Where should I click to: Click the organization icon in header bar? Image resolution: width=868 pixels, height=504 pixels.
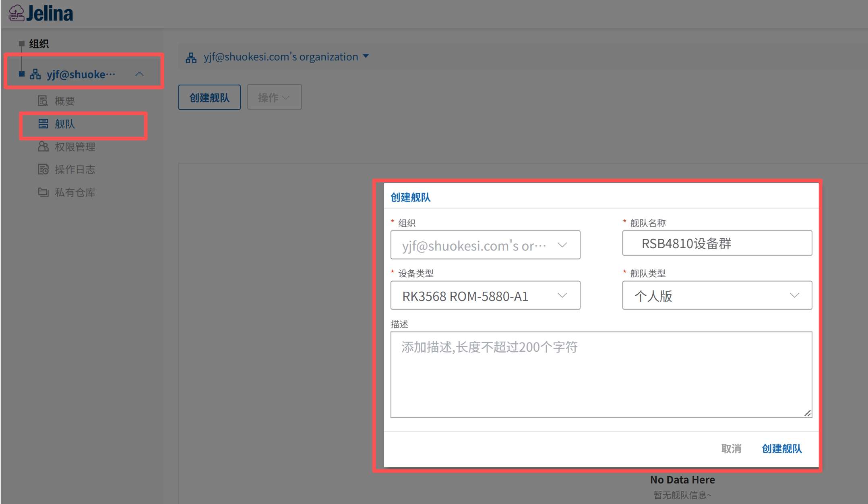[x=191, y=58]
